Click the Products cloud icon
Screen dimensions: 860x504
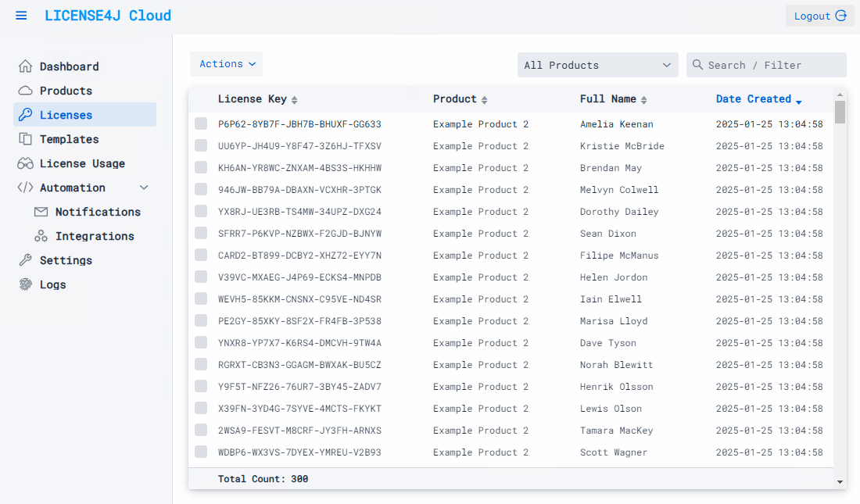26,91
